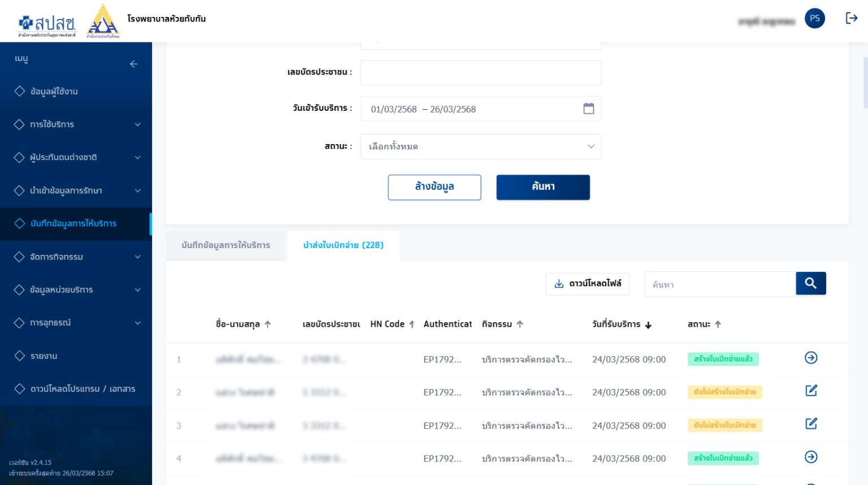The height and width of the screenshot is (485, 868).
Task: Switch to the บันทึกข้อมูลการให้บริการ tab
Action: click(x=226, y=245)
